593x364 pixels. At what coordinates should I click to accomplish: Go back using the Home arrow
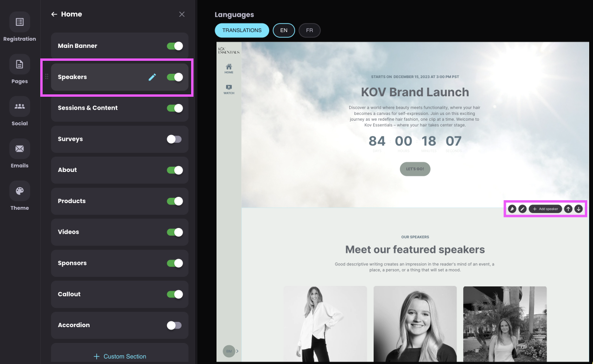(x=54, y=14)
